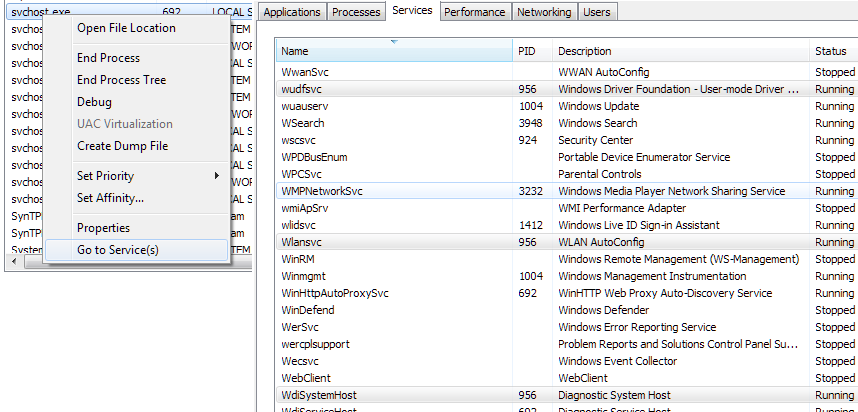Image resolution: width=858 pixels, height=412 pixels.
Task: Click the Status column header
Action: tap(831, 51)
